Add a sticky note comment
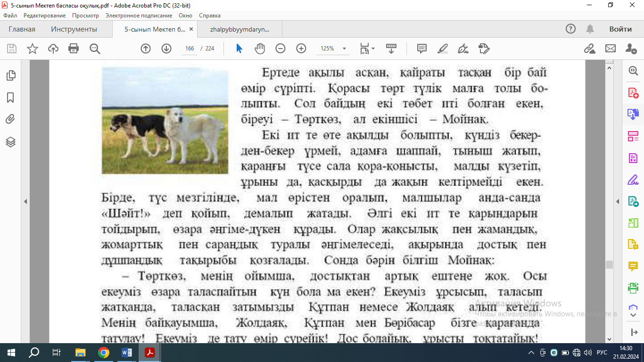The height and width of the screenshot is (362, 644). click(x=421, y=49)
